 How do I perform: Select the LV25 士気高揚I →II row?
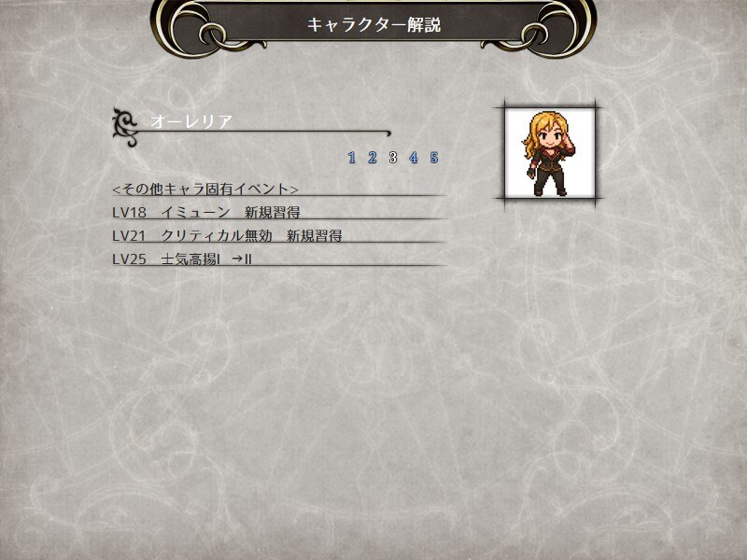[279, 259]
